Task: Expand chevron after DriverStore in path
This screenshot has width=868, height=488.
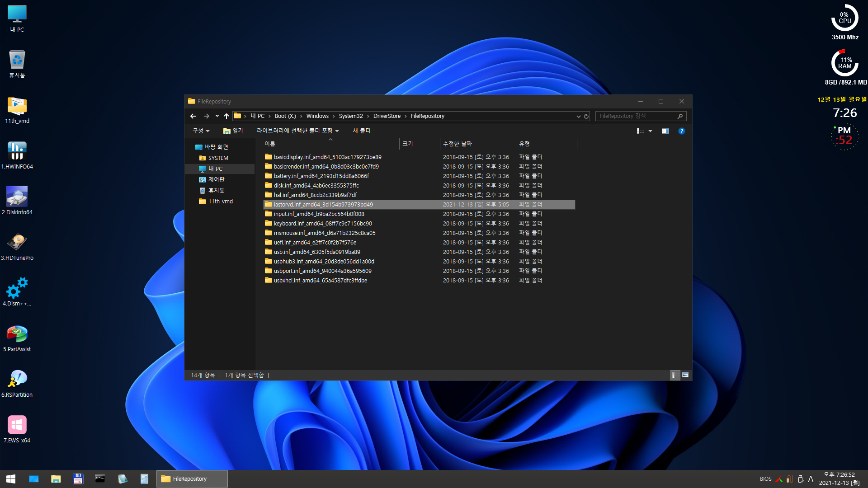Action: 406,116
